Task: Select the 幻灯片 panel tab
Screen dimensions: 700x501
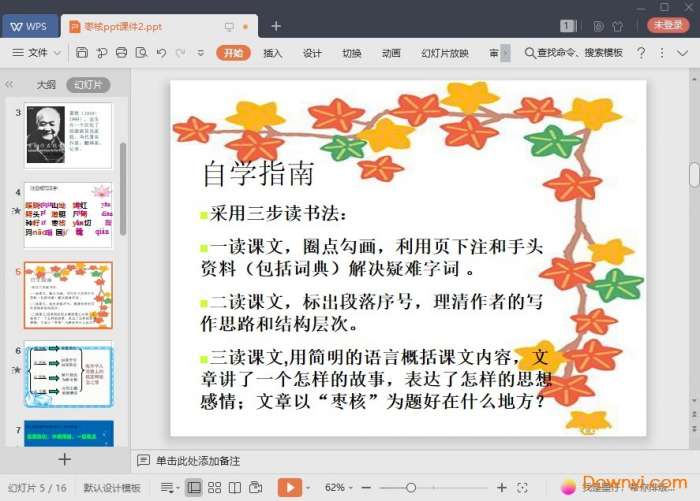Action: [x=88, y=84]
